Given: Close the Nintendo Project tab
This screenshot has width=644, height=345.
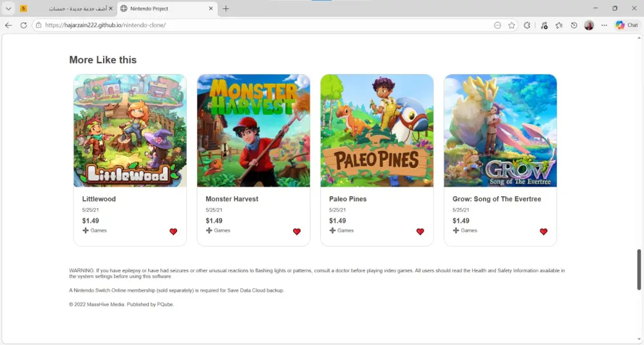Looking at the screenshot, I should [x=211, y=8].
